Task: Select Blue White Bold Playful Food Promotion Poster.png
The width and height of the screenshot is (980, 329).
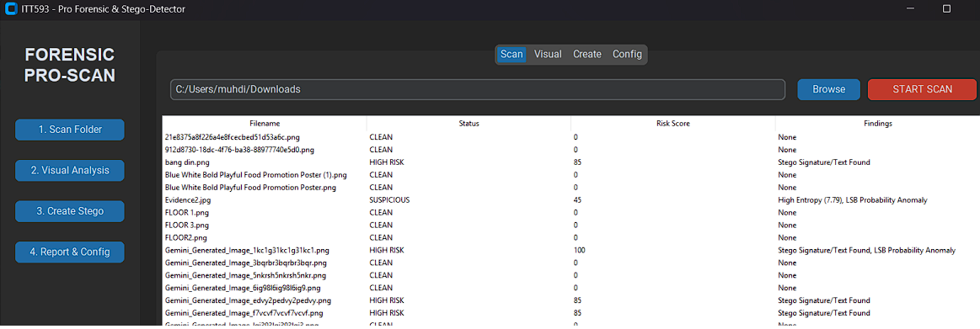Action: tap(571, 188)
